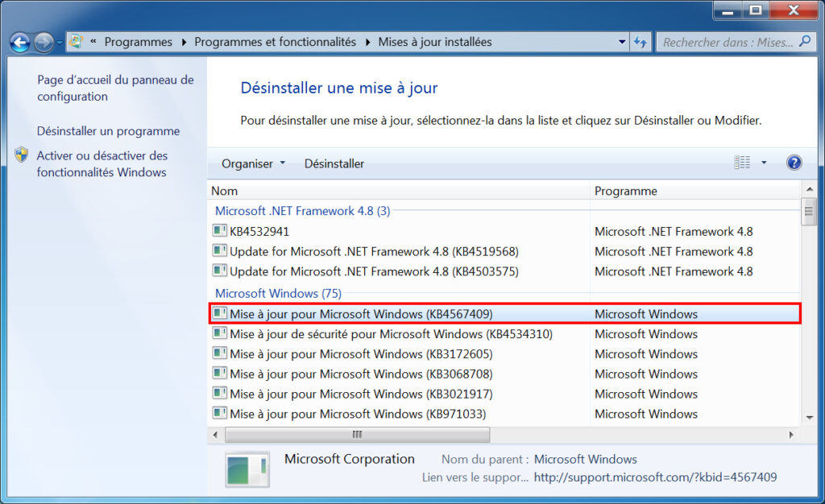The height and width of the screenshot is (504, 825).
Task: Click the shield icon beside Activer ou désactiver
Action: click(x=22, y=155)
